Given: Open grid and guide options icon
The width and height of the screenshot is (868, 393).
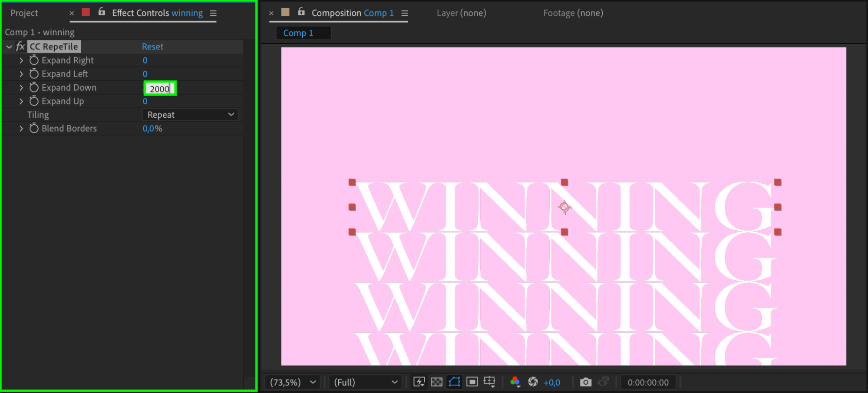Looking at the screenshot, I should point(490,382).
